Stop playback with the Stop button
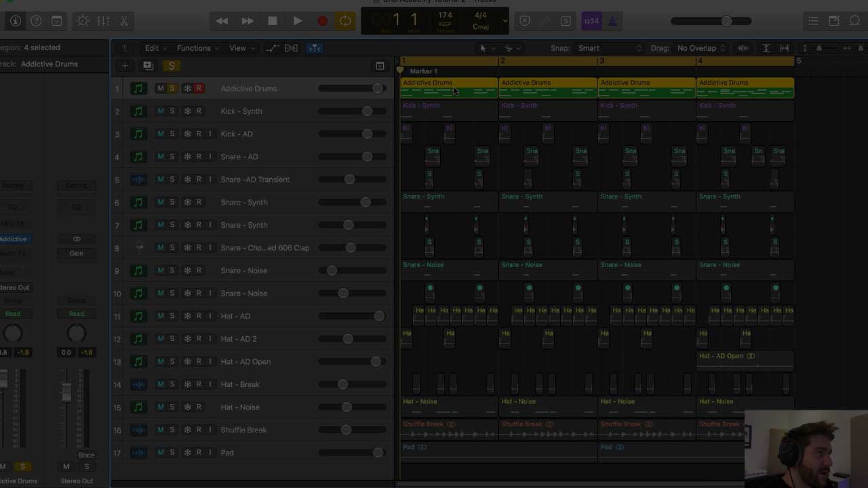 point(272,21)
